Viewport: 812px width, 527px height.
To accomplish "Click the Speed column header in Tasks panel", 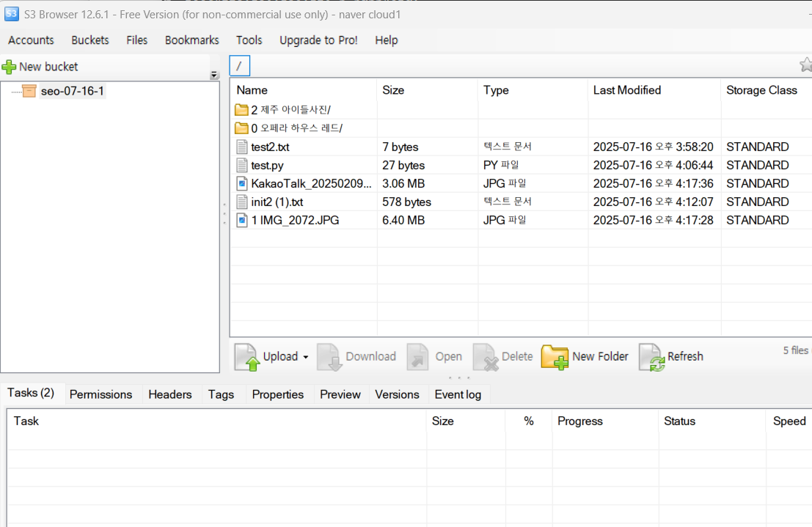I will pyautogui.click(x=789, y=421).
